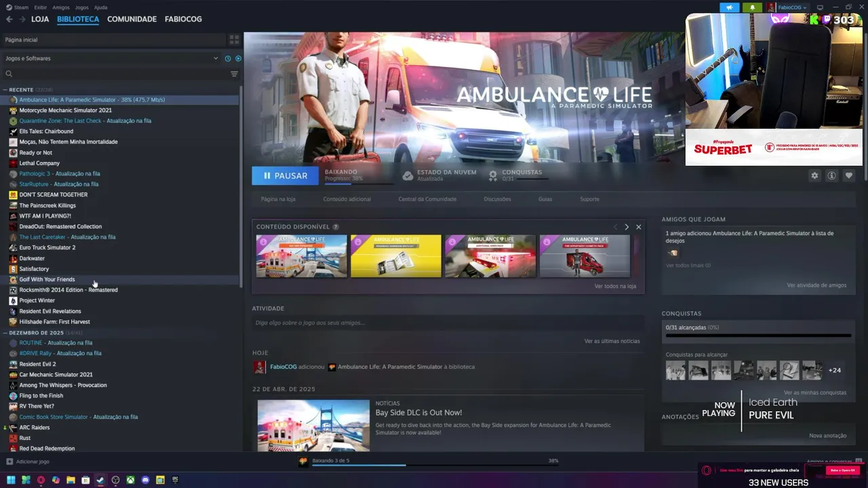Open the Amigos menu
The width and height of the screenshot is (868, 488).
[x=61, y=7]
